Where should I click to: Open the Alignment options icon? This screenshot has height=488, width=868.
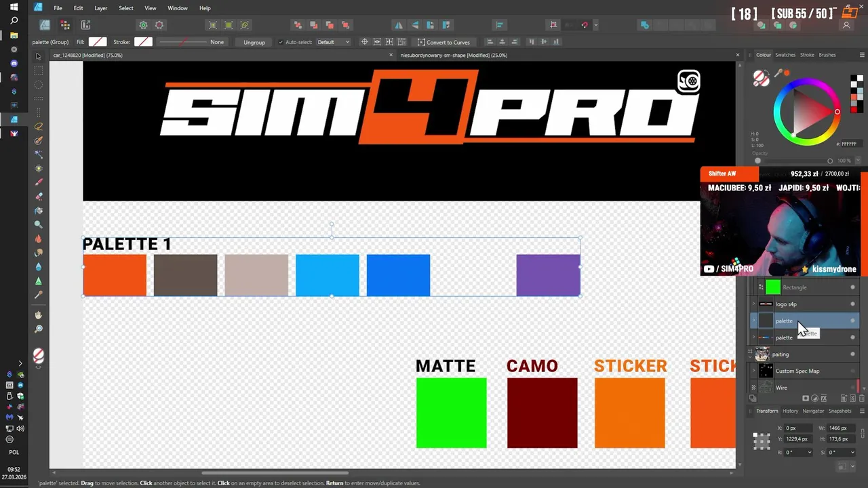tap(500, 25)
